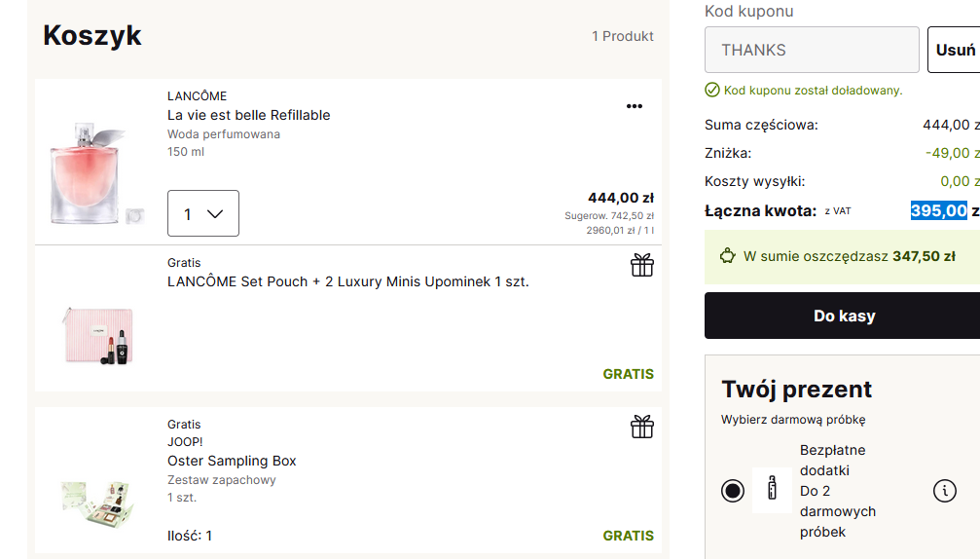Screen dimensions: 980x559
Task: Select the Bezpłatne dodatki radio button
Action: click(x=733, y=491)
